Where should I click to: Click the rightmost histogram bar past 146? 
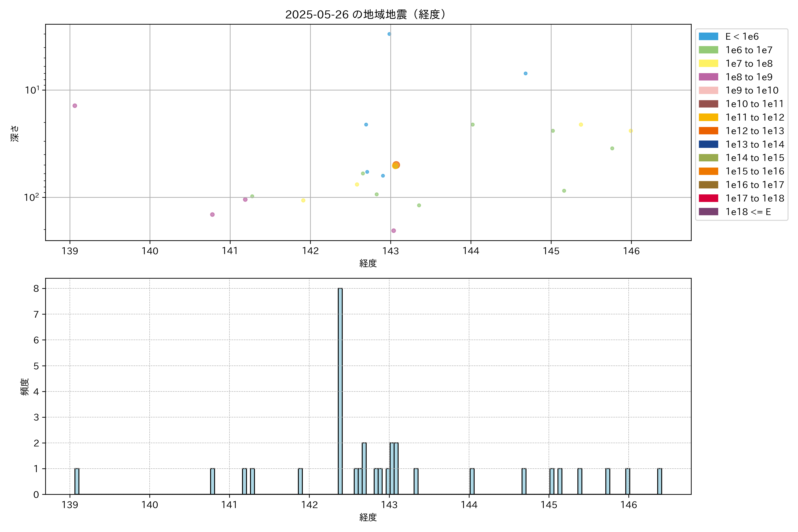pyautogui.click(x=659, y=481)
